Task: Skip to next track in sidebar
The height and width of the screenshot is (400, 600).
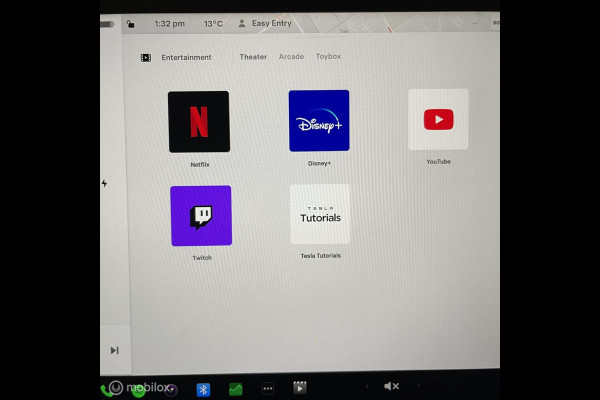Action: click(x=114, y=350)
